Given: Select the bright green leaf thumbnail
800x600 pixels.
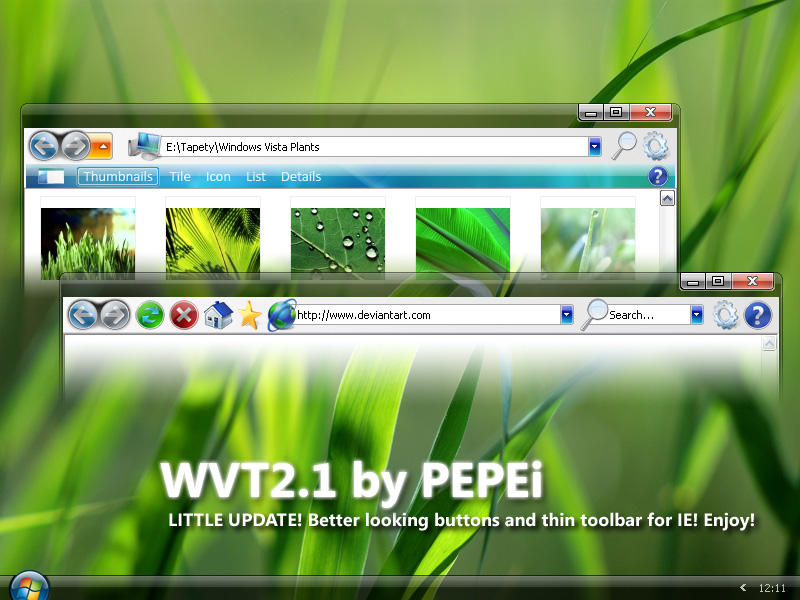Looking at the screenshot, I should (x=463, y=243).
